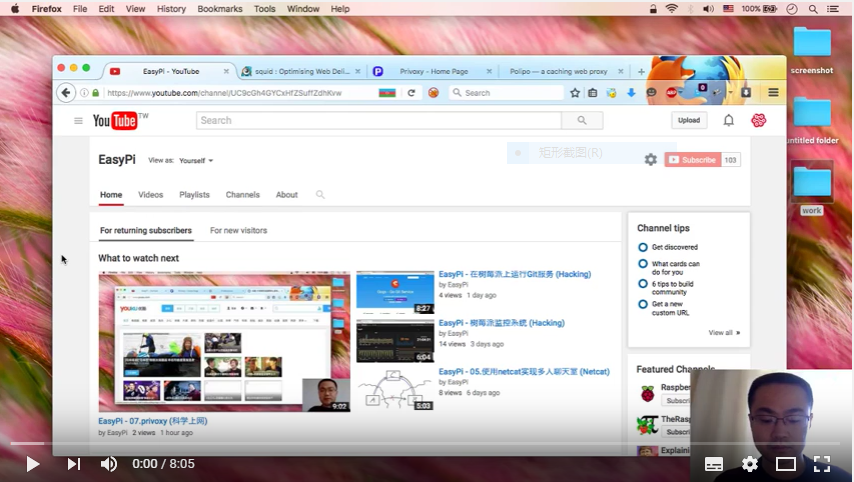854x482 pixels.
Task: Select For returning subscribers tab
Action: pos(146,230)
